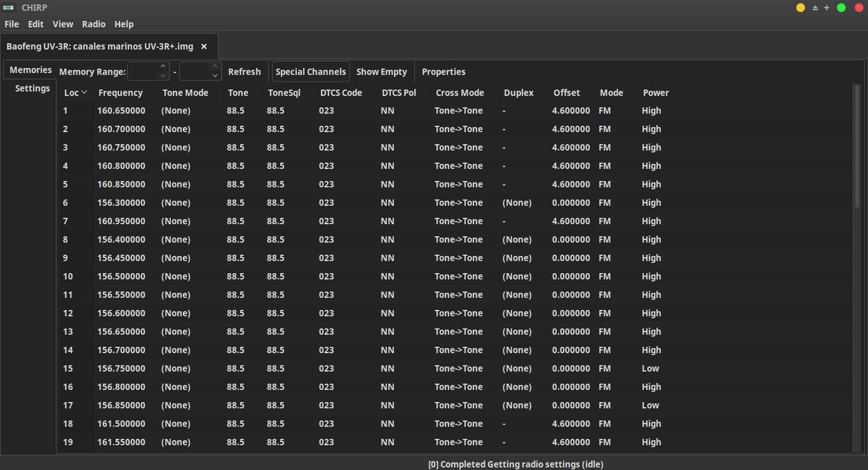
Task: Click the Cross Mode column header
Action: coord(460,93)
